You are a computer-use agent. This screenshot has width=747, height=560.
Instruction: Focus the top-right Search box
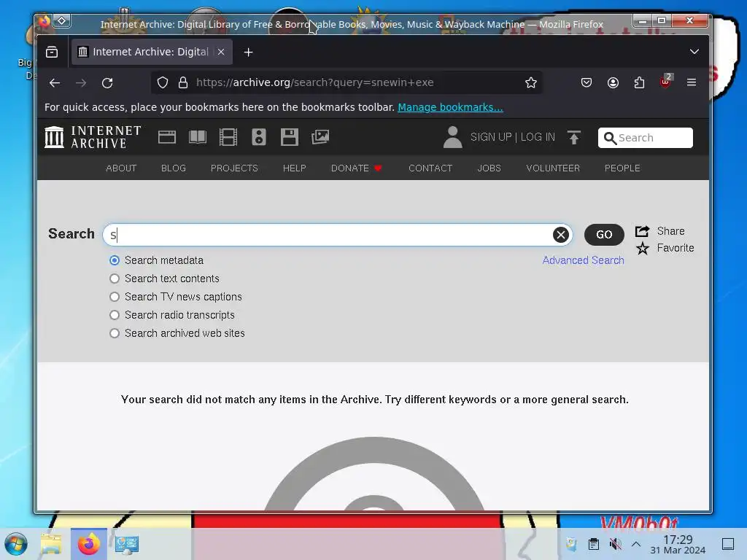645,138
